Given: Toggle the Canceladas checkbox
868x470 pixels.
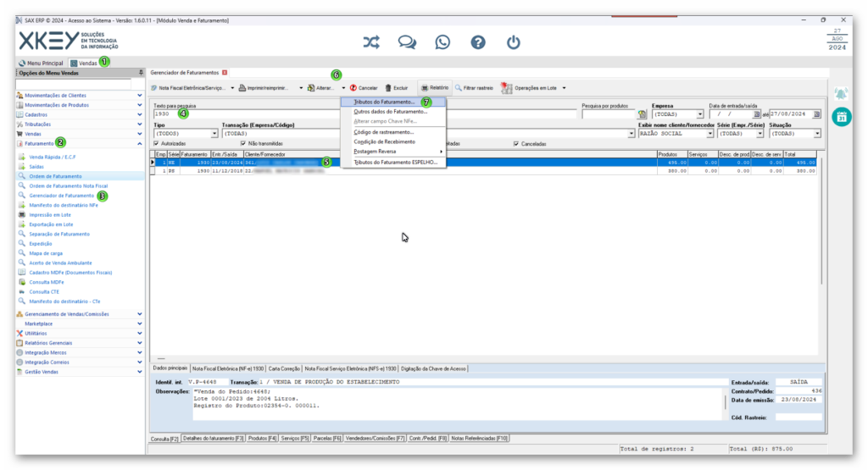Looking at the screenshot, I should (516, 144).
